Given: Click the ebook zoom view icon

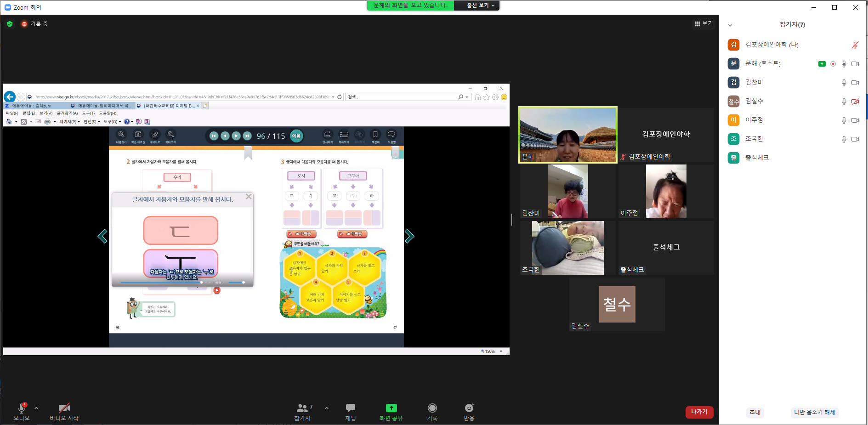Looking at the screenshot, I should [x=170, y=134].
